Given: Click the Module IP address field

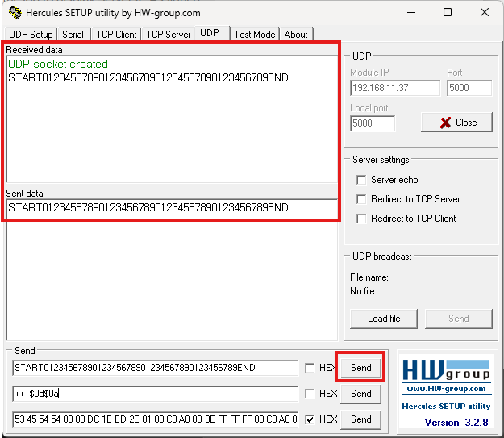Looking at the screenshot, I should pos(394,88).
